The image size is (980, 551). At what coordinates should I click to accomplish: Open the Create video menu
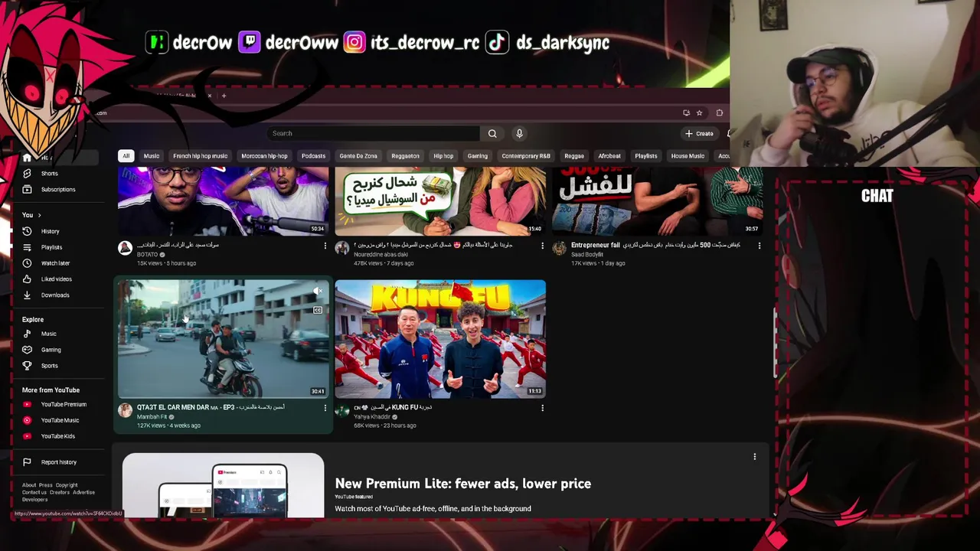tap(699, 133)
